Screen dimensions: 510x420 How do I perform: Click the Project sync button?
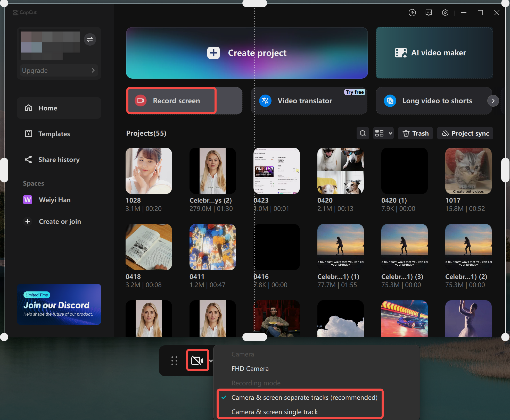click(465, 133)
